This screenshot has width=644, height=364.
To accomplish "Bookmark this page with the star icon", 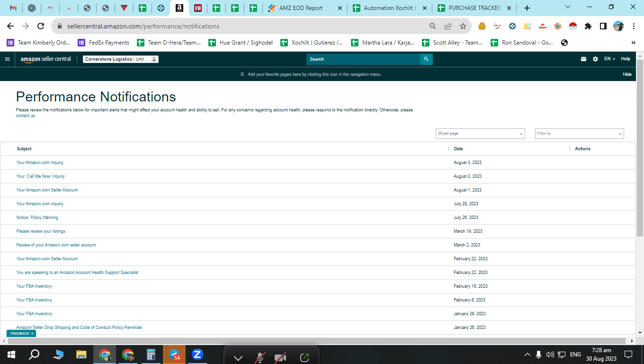I will pos(463,26).
